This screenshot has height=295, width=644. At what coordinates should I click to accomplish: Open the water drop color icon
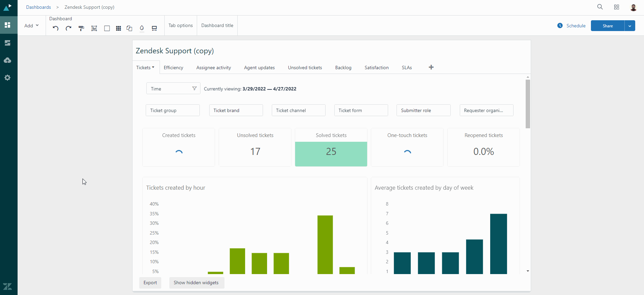pyautogui.click(x=142, y=28)
